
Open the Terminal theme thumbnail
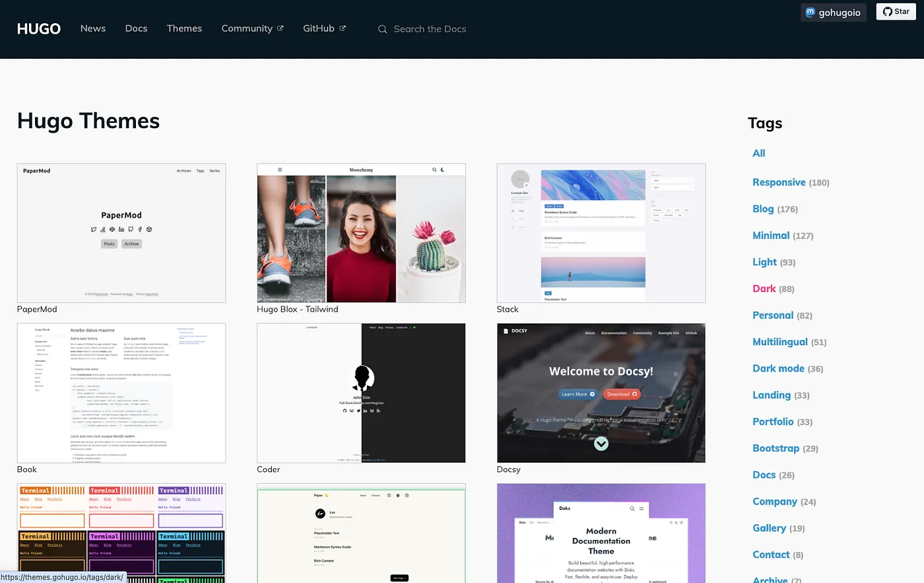click(121, 533)
